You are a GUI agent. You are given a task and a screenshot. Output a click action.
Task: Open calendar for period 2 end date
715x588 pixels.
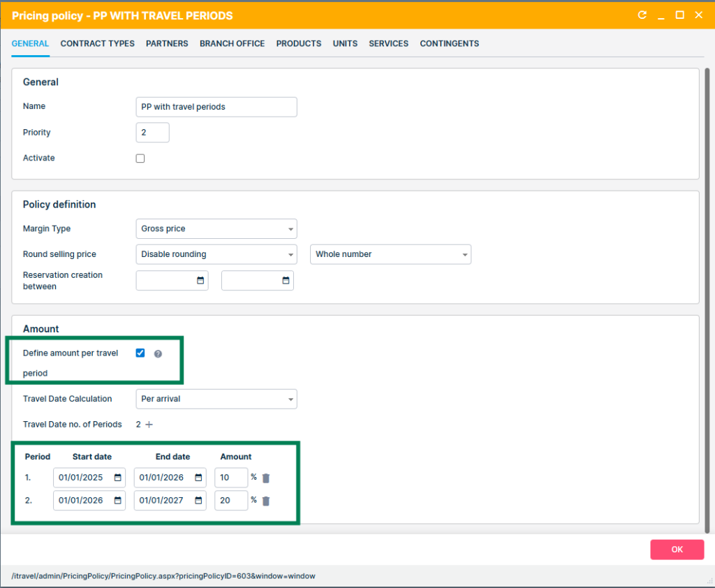tap(199, 500)
